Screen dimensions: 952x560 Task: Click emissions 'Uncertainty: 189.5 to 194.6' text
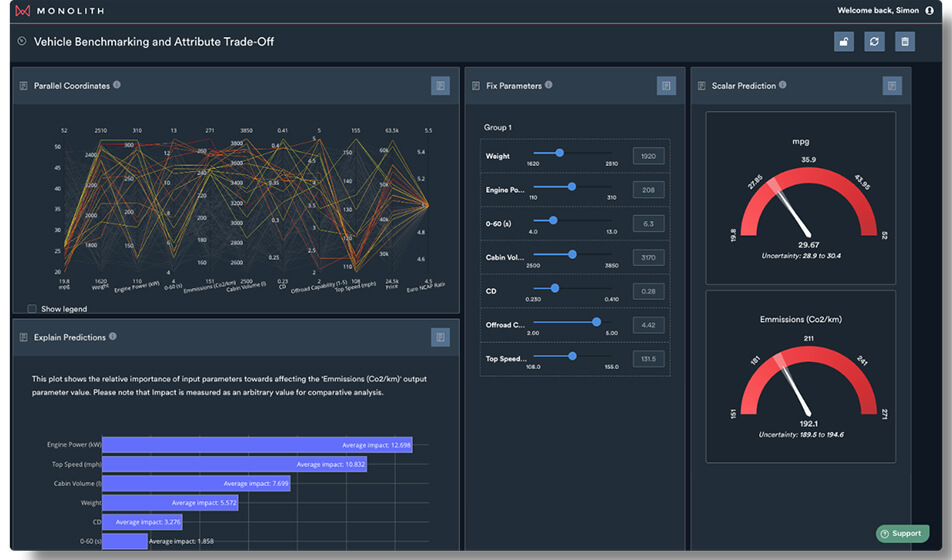[801, 434]
